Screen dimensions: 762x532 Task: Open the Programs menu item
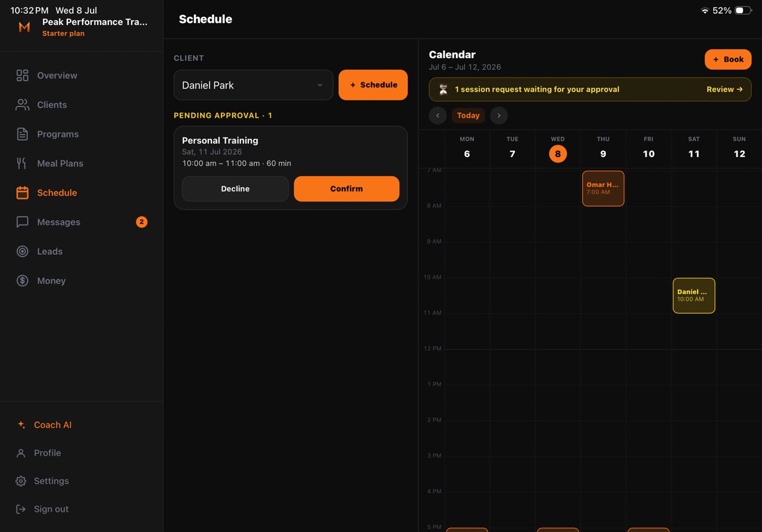(x=82, y=134)
